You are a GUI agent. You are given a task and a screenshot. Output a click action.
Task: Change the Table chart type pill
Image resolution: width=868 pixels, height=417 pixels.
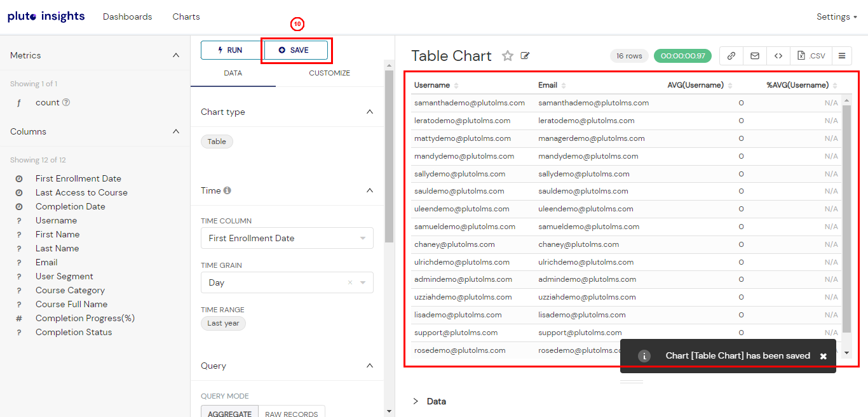click(x=217, y=142)
